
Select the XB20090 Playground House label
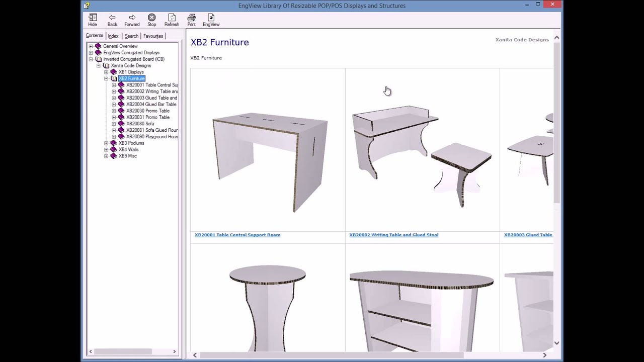point(152,137)
